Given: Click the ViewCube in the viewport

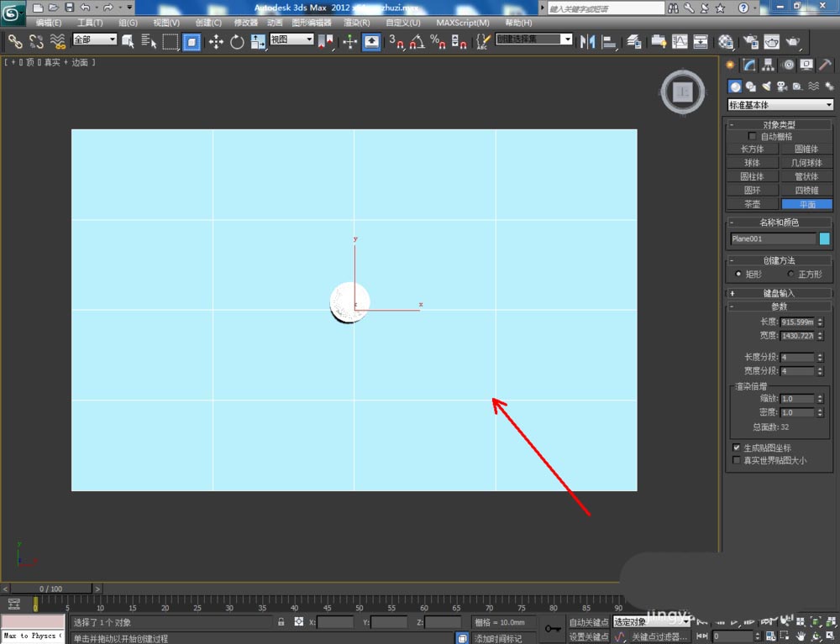Looking at the screenshot, I should [x=684, y=92].
